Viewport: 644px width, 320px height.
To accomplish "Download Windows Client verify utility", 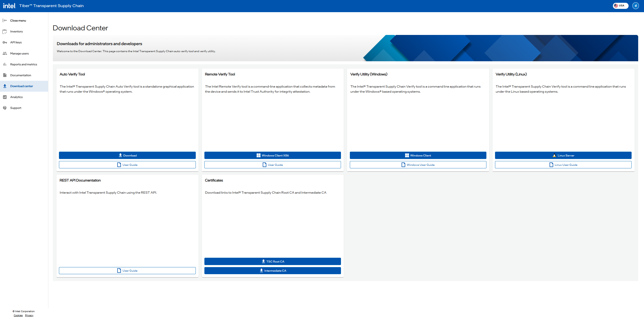I will [418, 155].
